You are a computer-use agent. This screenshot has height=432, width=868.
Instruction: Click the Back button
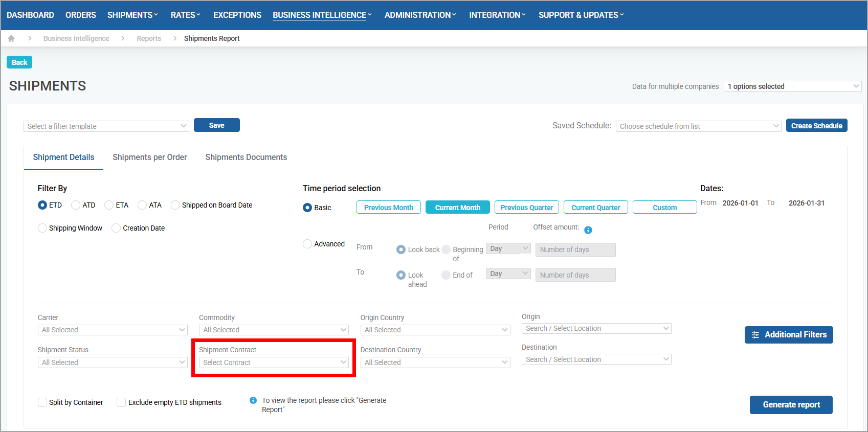[x=19, y=62]
